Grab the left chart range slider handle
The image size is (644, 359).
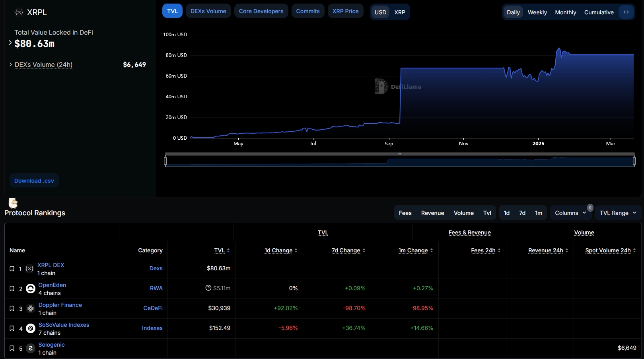click(165, 161)
